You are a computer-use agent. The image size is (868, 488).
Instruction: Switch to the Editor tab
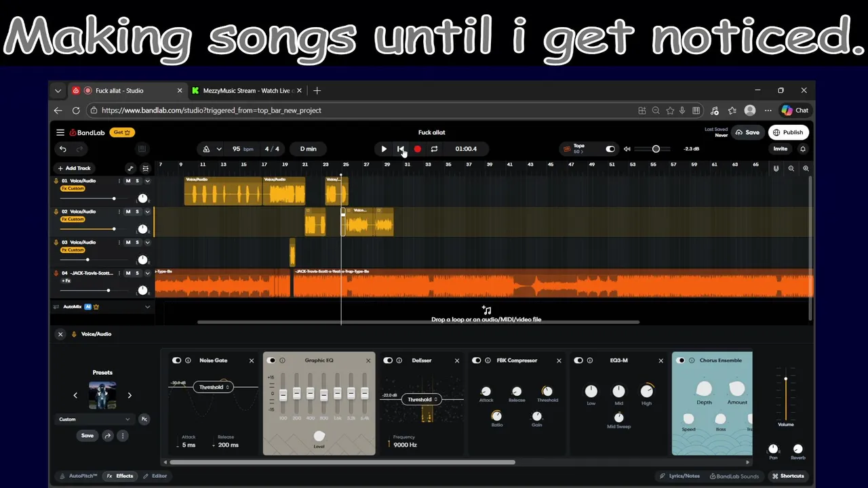click(155, 476)
